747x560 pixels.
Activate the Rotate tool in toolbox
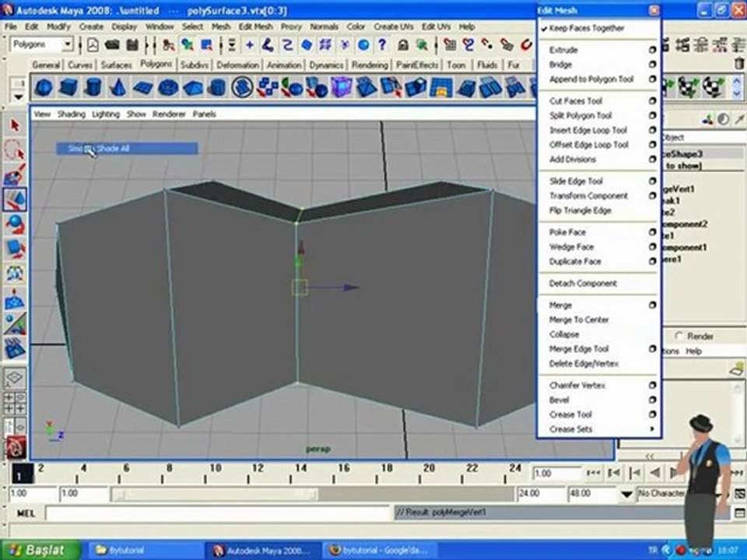click(15, 224)
